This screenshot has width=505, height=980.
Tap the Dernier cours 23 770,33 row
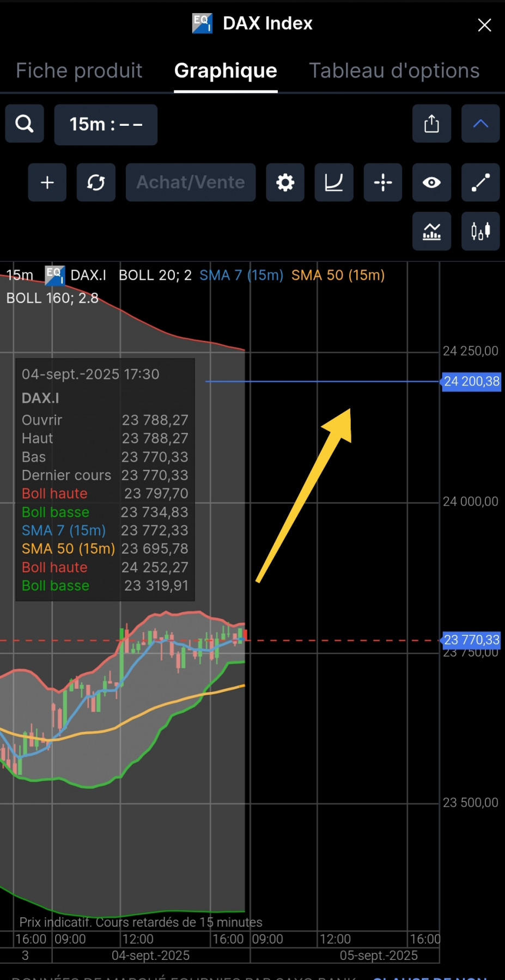(105, 475)
